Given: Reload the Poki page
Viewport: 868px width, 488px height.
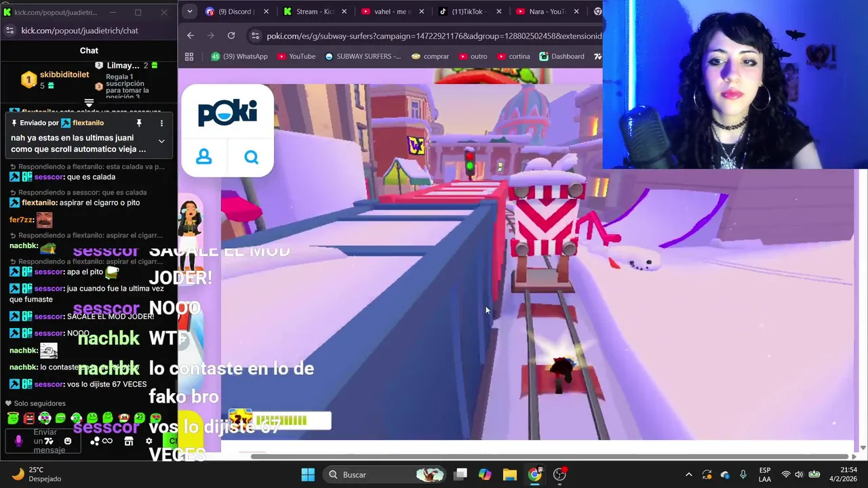Looking at the screenshot, I should coord(231,35).
